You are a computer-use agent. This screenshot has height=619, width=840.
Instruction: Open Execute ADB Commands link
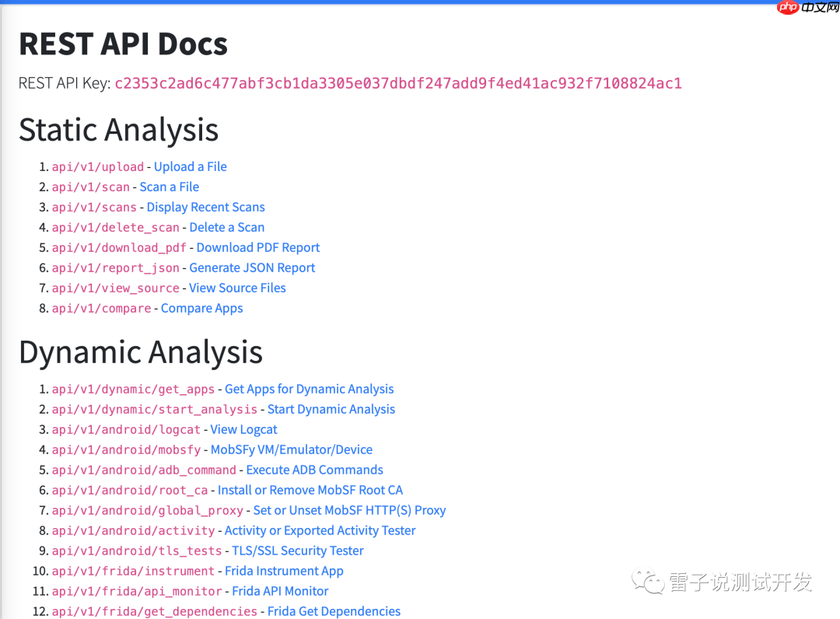point(314,470)
